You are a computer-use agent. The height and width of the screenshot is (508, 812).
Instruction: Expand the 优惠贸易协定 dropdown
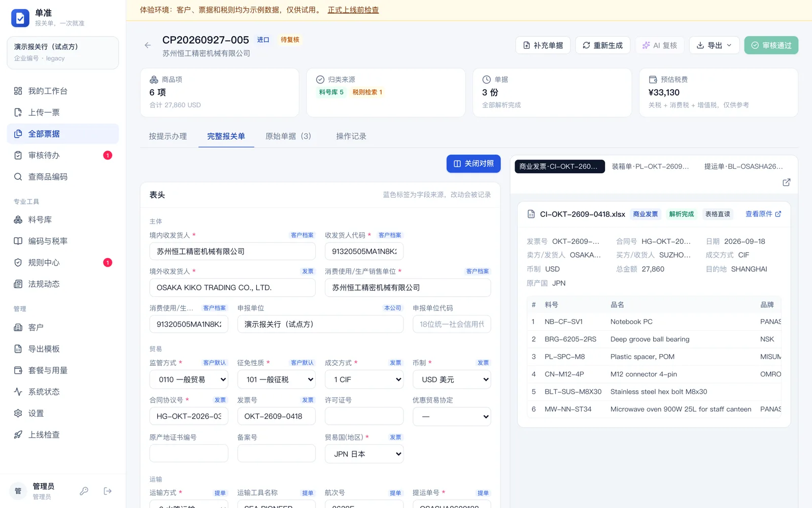tap(452, 417)
